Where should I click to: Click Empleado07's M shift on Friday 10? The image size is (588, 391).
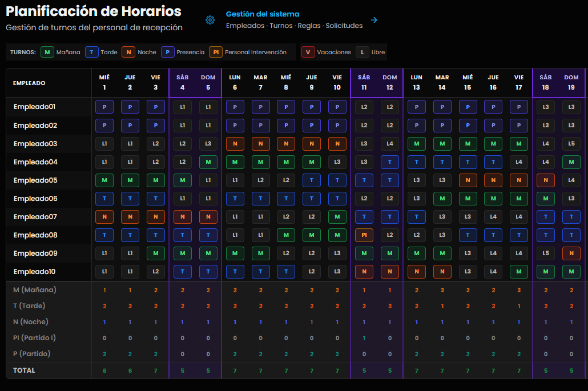337,217
